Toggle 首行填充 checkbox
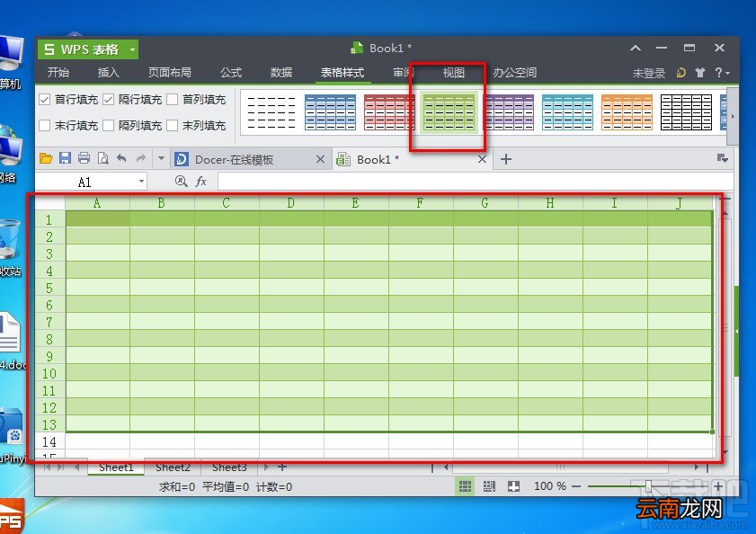756x534 pixels. coord(44,100)
